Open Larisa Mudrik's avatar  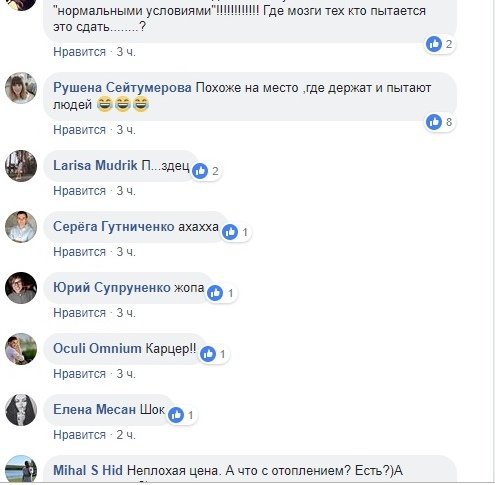tap(21, 166)
